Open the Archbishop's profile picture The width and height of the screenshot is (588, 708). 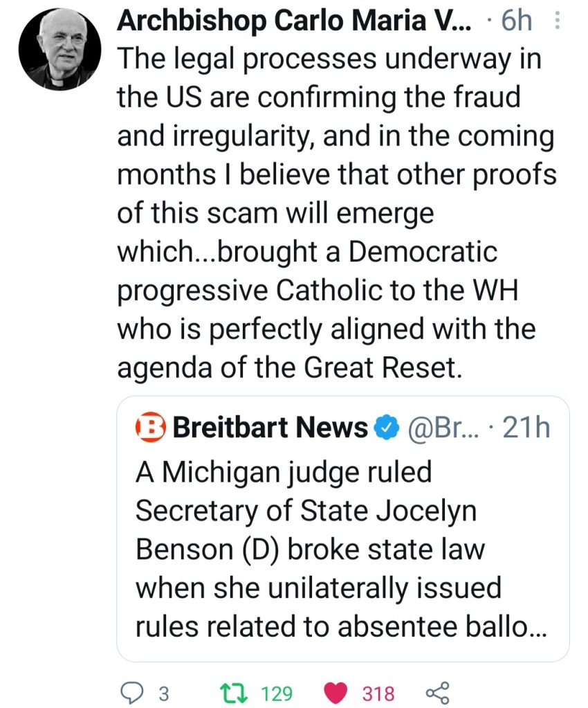pos(59,51)
